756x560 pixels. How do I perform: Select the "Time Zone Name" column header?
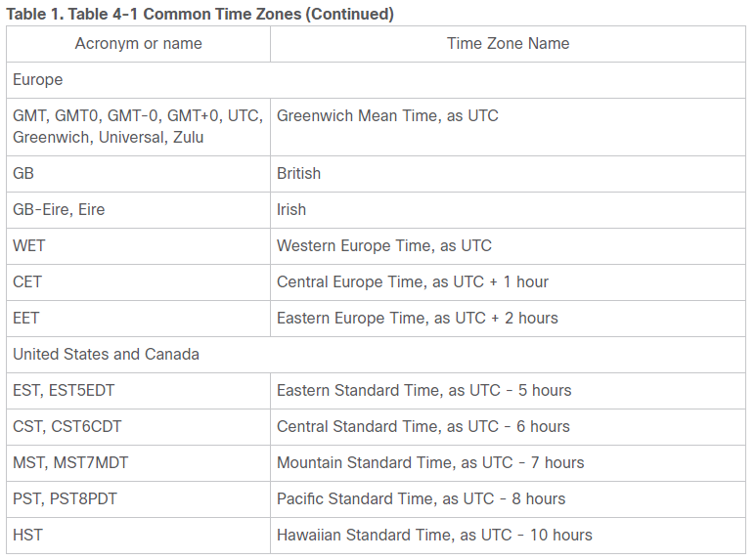[x=508, y=43]
